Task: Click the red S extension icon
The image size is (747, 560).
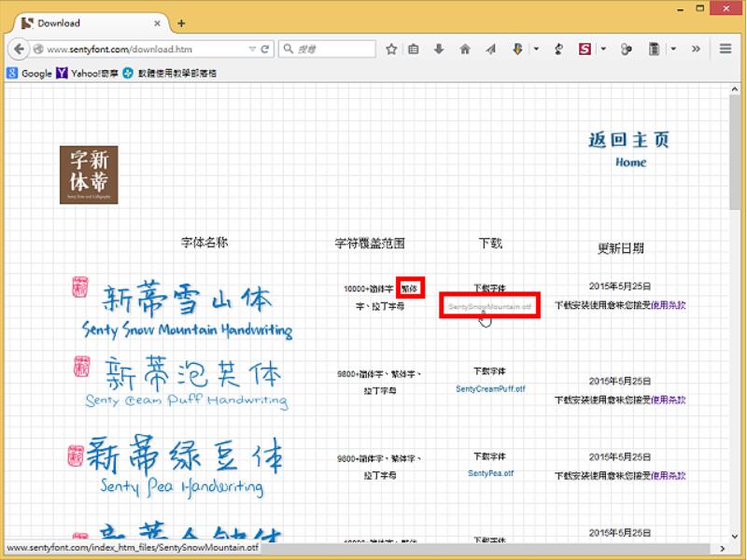Action: [x=585, y=49]
